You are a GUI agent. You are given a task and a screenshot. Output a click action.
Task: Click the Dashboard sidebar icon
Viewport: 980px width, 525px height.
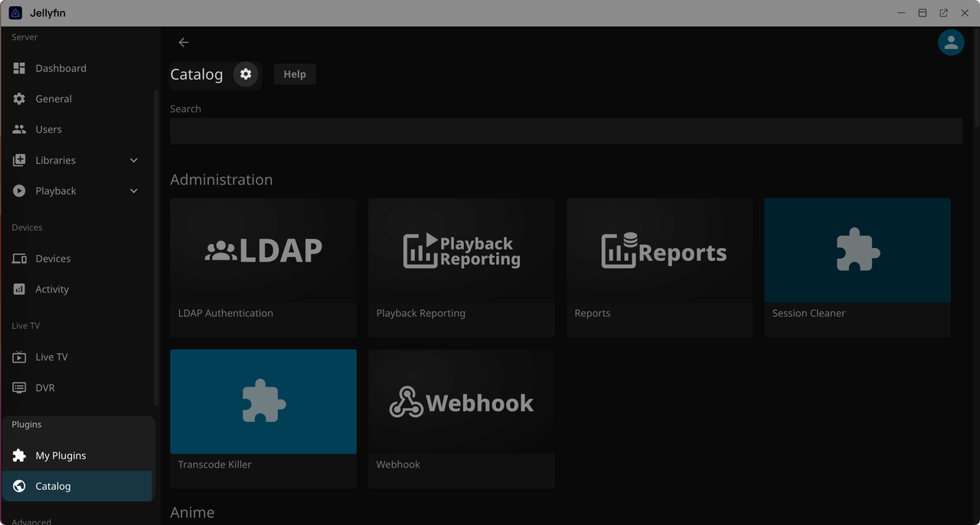pyautogui.click(x=19, y=68)
